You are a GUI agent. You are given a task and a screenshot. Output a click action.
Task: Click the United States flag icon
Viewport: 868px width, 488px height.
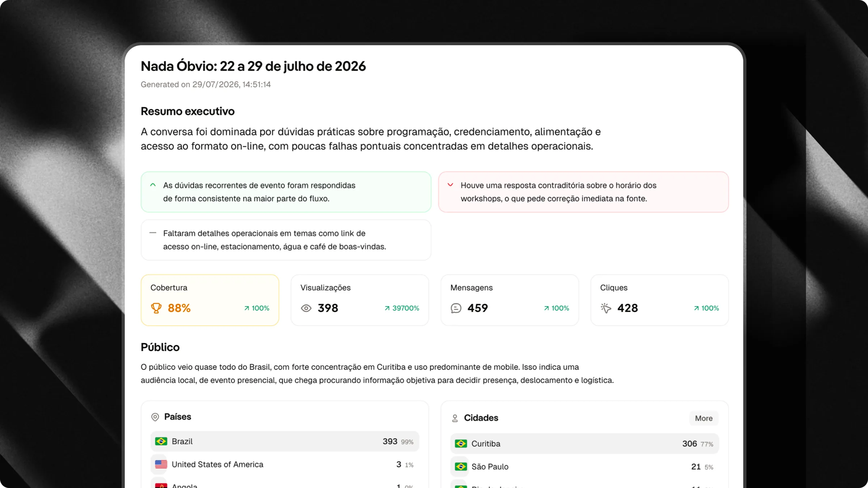click(x=161, y=464)
